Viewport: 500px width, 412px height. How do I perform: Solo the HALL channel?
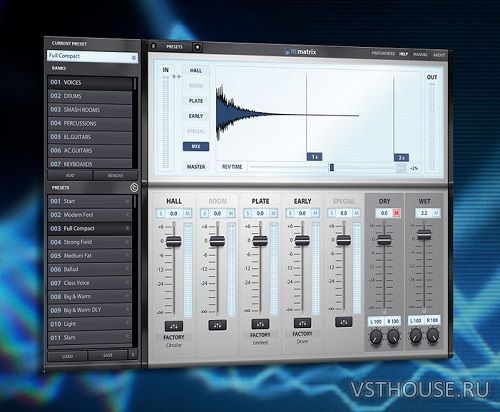[161, 214]
